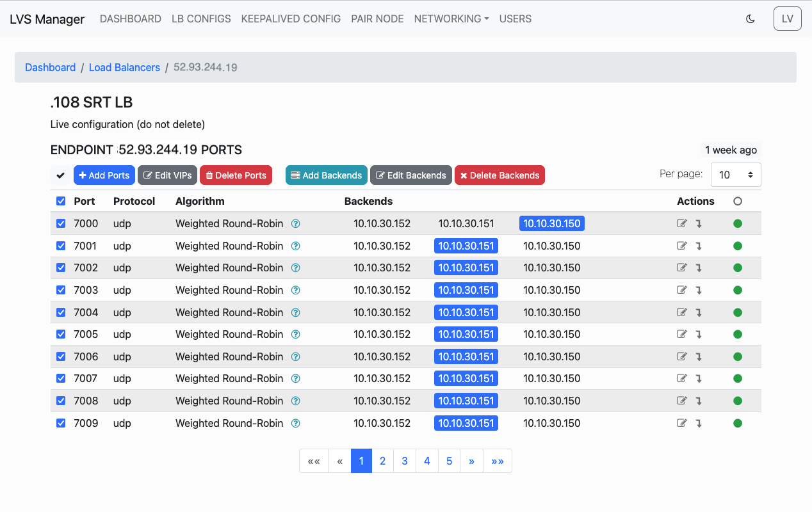Uncheck the port 7005 checkbox

[61, 334]
